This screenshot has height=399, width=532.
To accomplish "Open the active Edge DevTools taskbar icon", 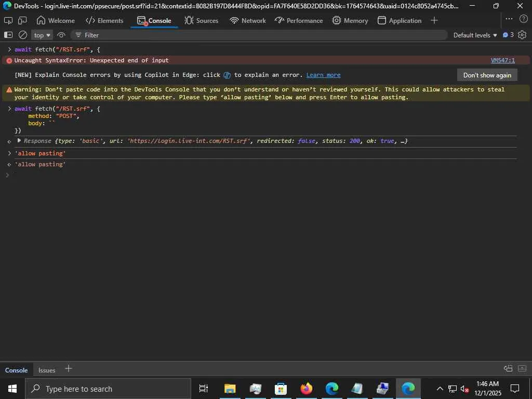I will click(408, 389).
